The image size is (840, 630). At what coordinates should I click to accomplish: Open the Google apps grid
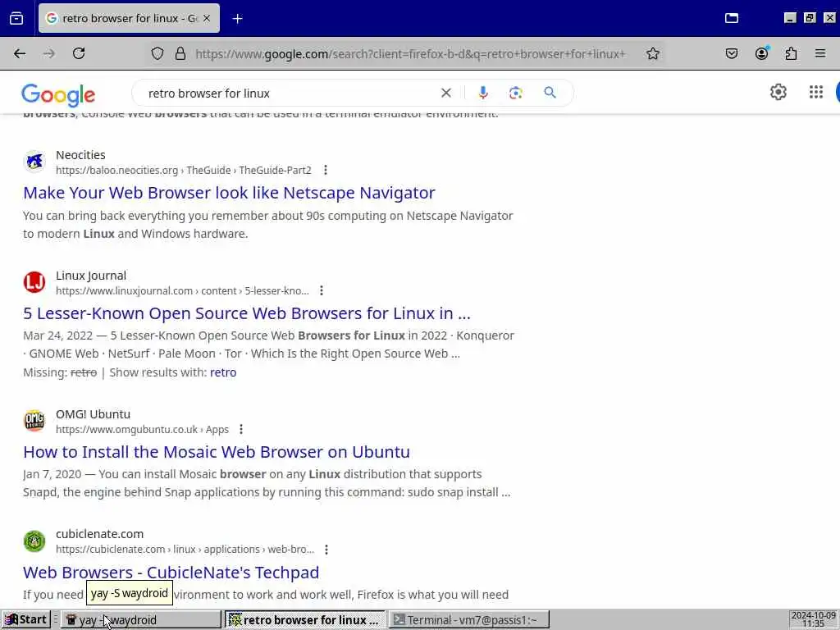pos(816,92)
